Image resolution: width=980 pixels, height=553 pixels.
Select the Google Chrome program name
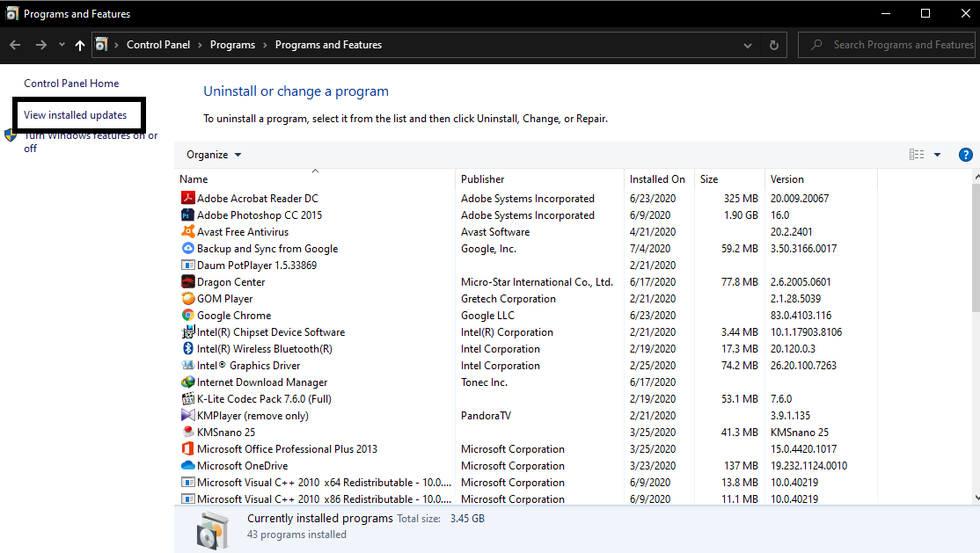click(x=234, y=316)
